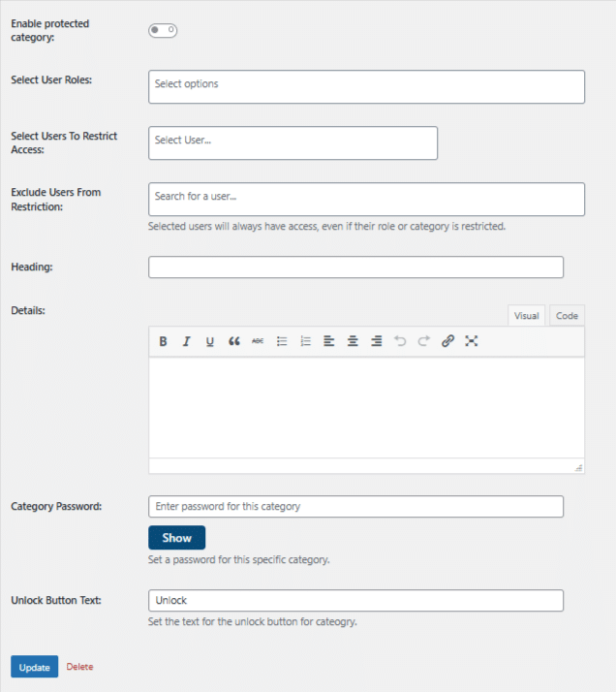Align editor text right
This screenshot has height=692, width=616.
pyautogui.click(x=377, y=341)
